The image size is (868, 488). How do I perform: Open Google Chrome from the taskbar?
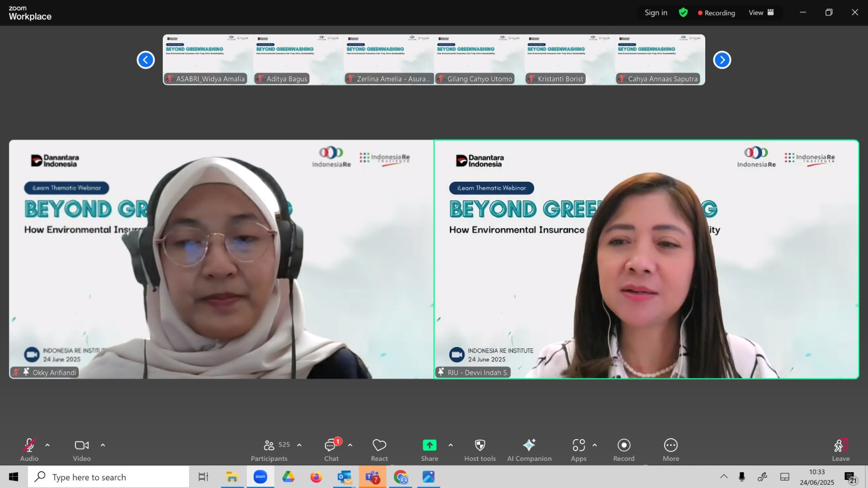pyautogui.click(x=401, y=477)
